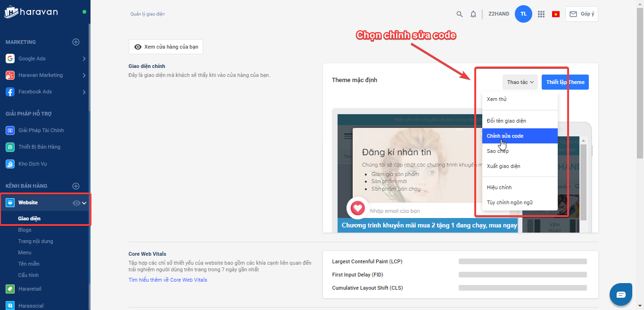Open Cấu hình in sidebar
The height and width of the screenshot is (310, 644).
28,275
